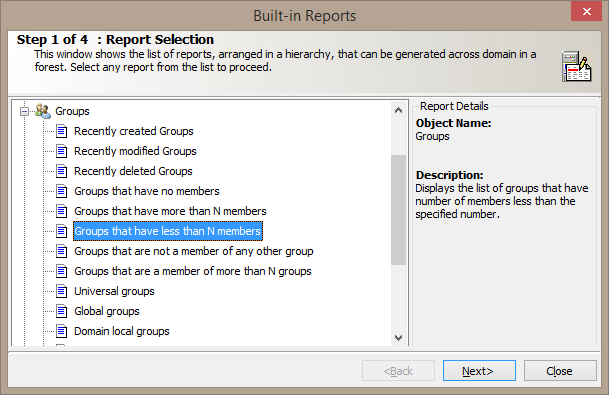Click the Universal groups document icon
Viewport: 609px width, 395px height.
click(61, 291)
